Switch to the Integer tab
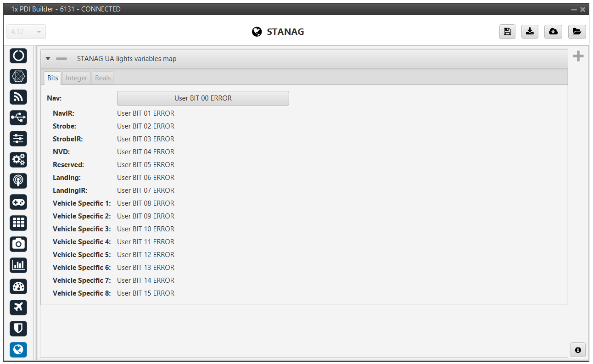This screenshot has height=364, width=593. coord(76,78)
